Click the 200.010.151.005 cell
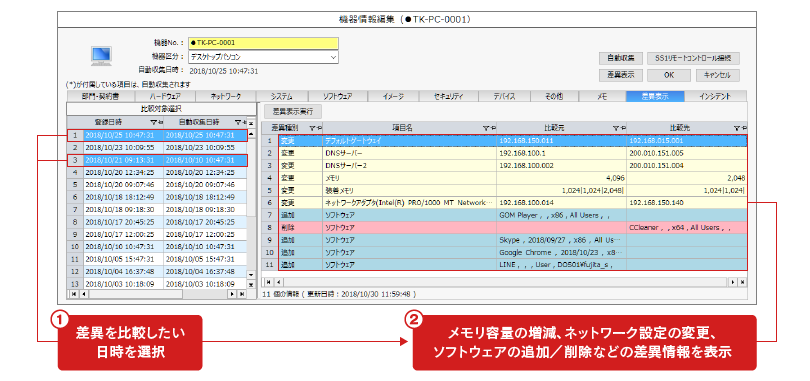 687,153
